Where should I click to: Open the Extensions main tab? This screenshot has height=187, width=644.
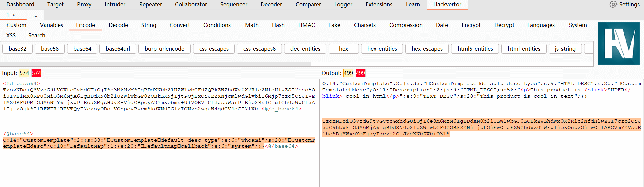pos(379,4)
